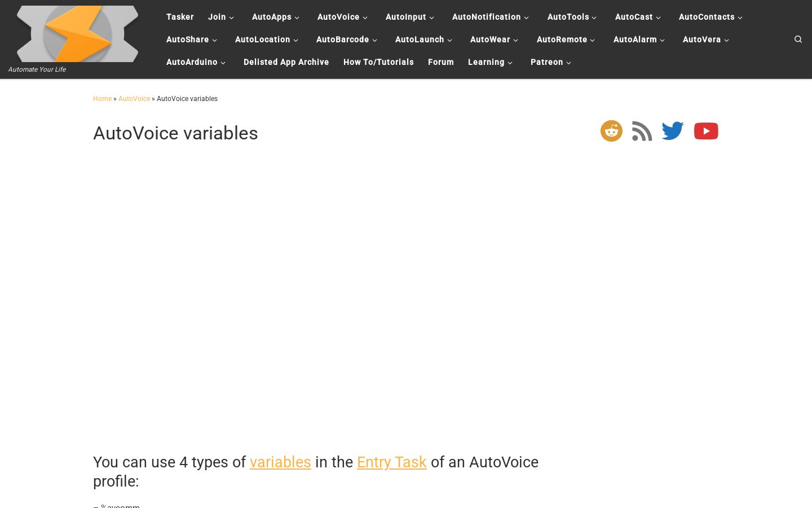Select AutoTools menu item

tap(568, 17)
